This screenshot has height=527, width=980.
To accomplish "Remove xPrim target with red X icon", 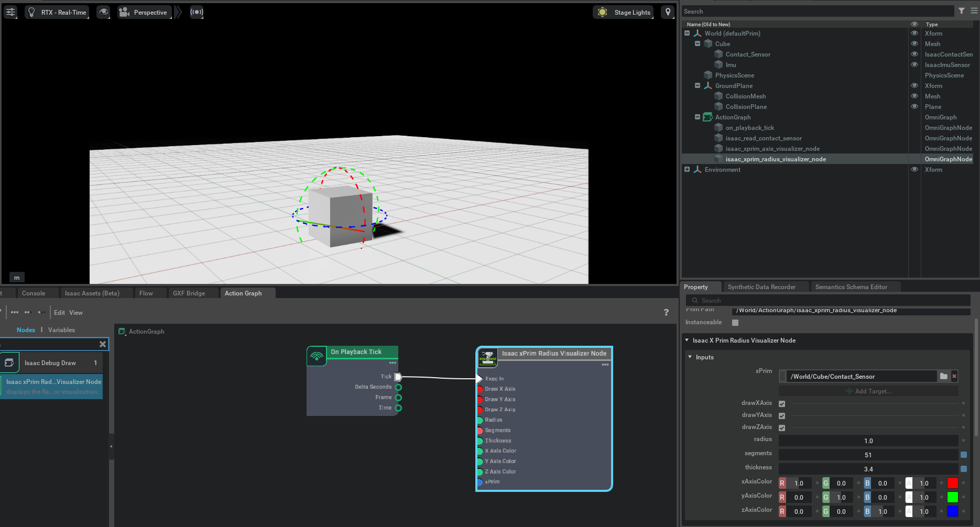I will click(954, 376).
